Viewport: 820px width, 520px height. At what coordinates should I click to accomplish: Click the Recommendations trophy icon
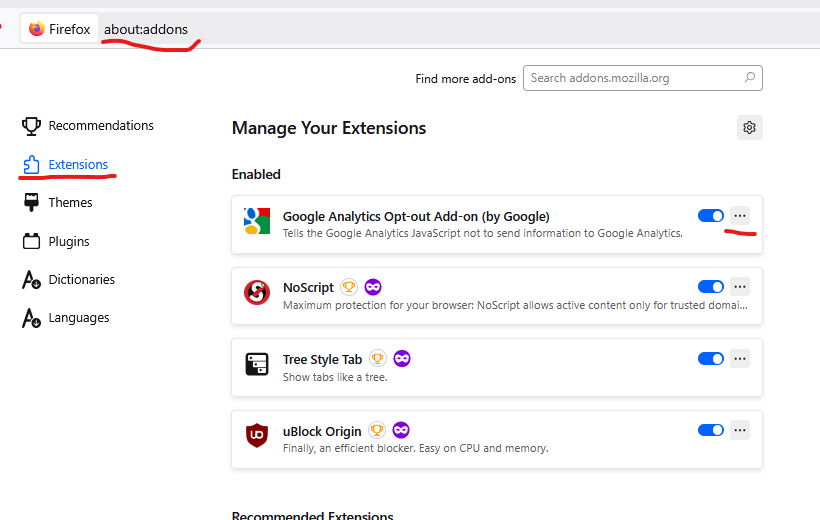click(31, 126)
